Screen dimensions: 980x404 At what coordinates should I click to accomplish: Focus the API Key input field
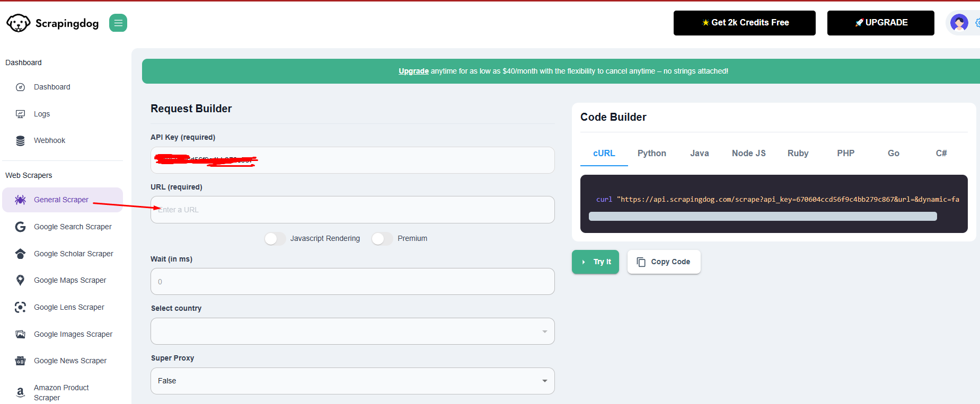tap(352, 160)
